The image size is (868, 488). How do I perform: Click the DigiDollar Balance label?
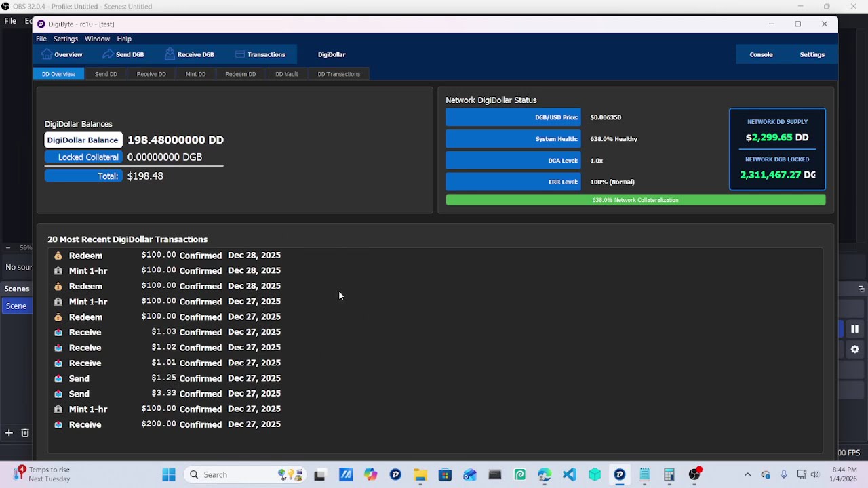(83, 140)
